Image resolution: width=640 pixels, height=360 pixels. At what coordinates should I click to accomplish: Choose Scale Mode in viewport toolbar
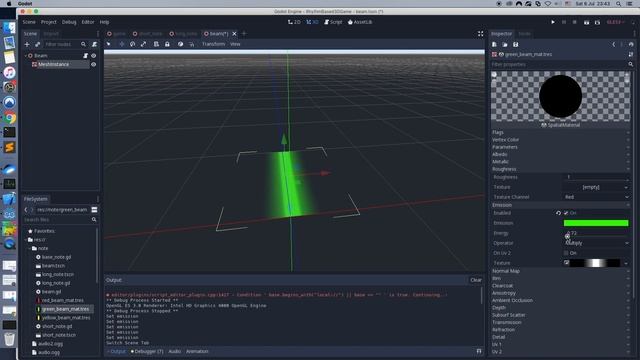(143, 44)
